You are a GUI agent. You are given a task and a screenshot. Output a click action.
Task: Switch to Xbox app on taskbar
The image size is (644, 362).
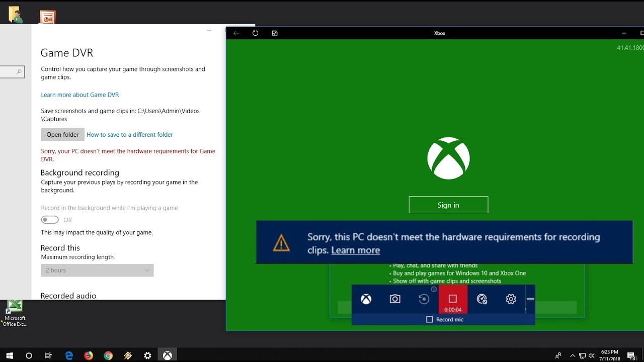coord(168,355)
